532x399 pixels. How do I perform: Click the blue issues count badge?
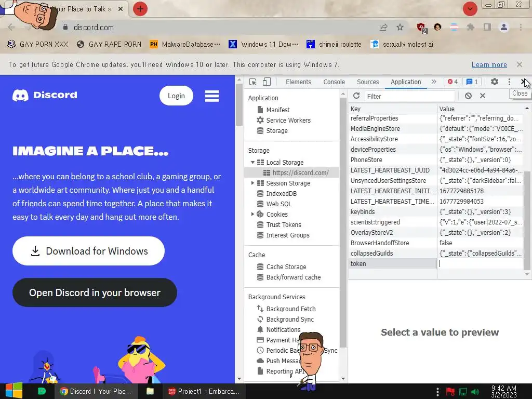(472, 82)
